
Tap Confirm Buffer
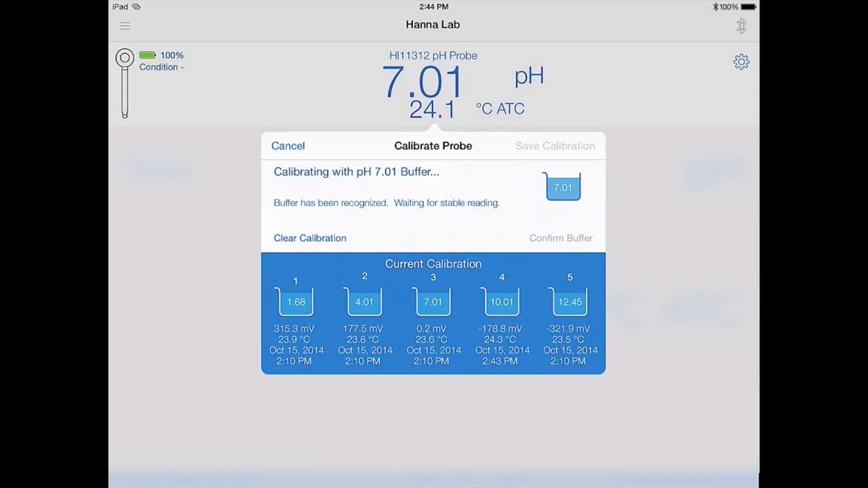tap(561, 238)
